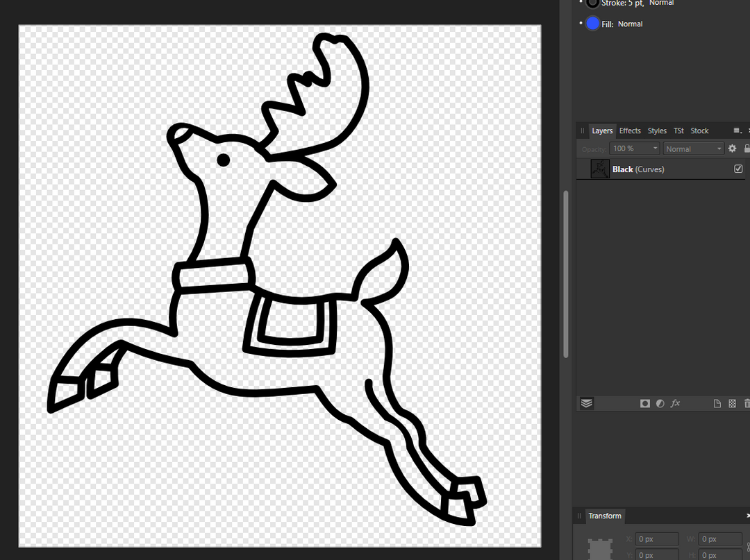Select the Transform panel tab
The width and height of the screenshot is (750, 560).
tap(605, 516)
